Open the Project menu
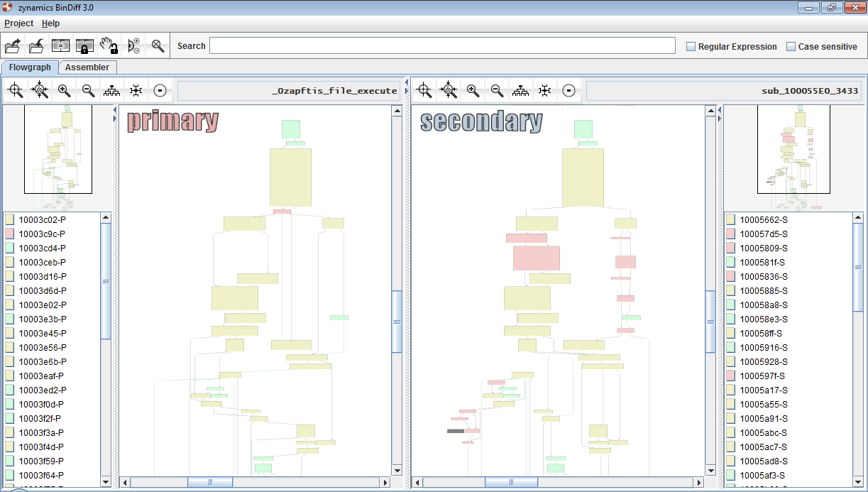Screen dimensions: 868x492 pos(18,23)
